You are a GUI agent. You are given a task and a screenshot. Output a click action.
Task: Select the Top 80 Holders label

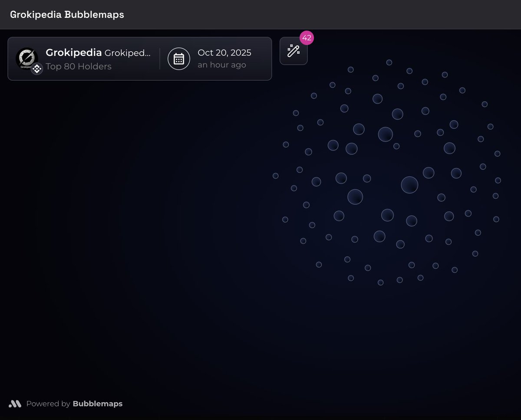79,66
